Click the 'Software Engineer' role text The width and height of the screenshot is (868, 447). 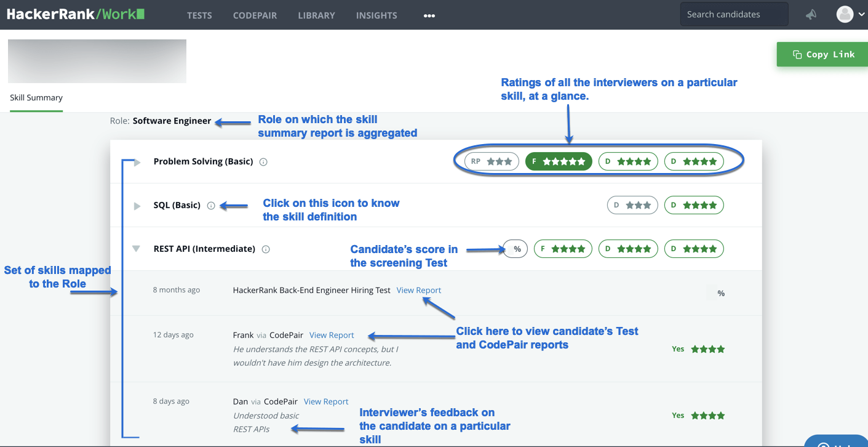point(172,121)
